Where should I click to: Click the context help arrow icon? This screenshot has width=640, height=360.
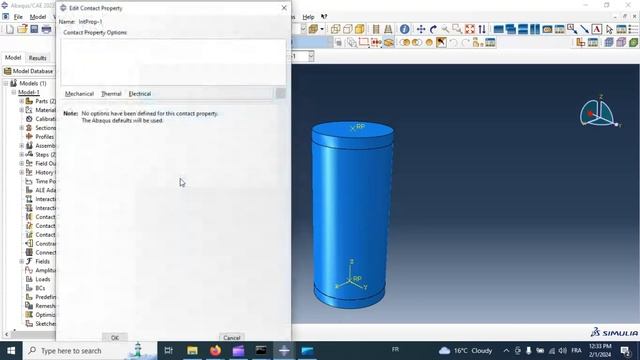(324, 17)
